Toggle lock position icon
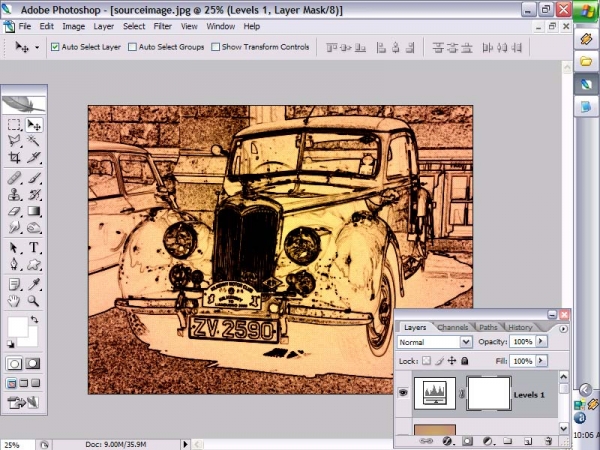This screenshot has height=450, width=600. tap(452, 361)
